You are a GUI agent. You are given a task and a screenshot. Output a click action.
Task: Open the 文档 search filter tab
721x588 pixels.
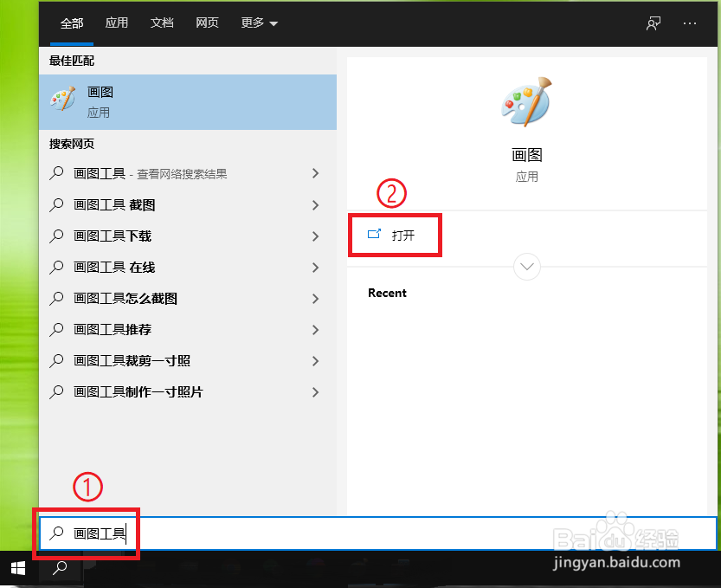coord(161,23)
